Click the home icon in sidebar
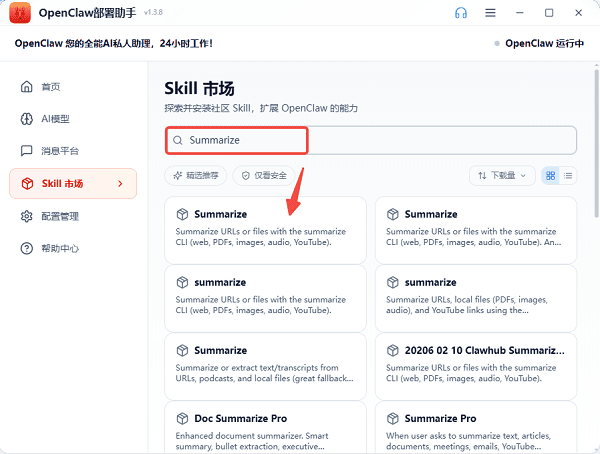Image resolution: width=600 pixels, height=454 pixels. point(26,87)
